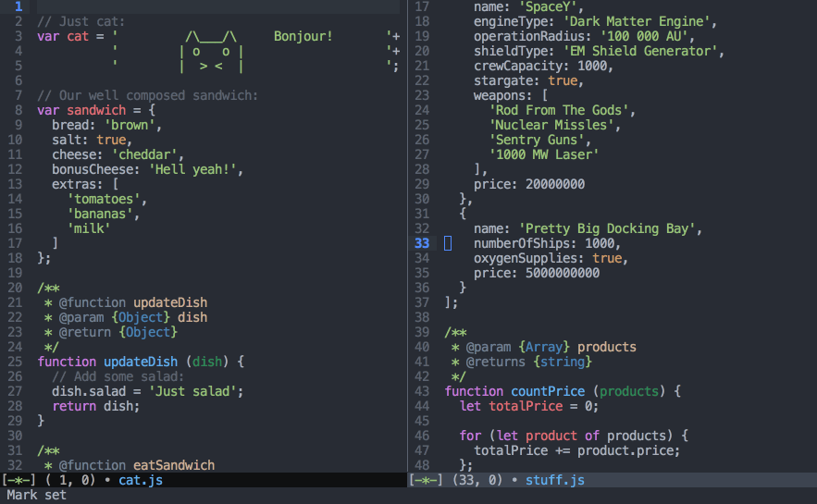817x504 pixels.
Task: Click the dish.salad = 'Just salad' line
Action: coord(147,391)
